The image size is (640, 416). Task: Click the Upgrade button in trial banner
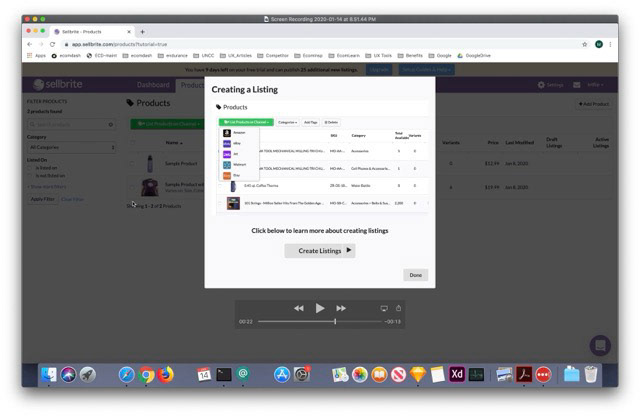pyautogui.click(x=379, y=70)
